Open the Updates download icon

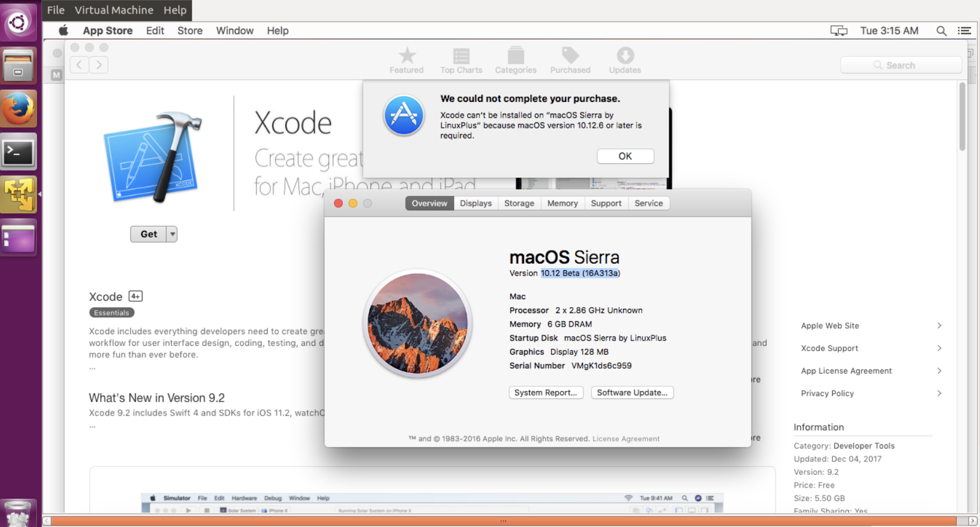click(x=625, y=56)
